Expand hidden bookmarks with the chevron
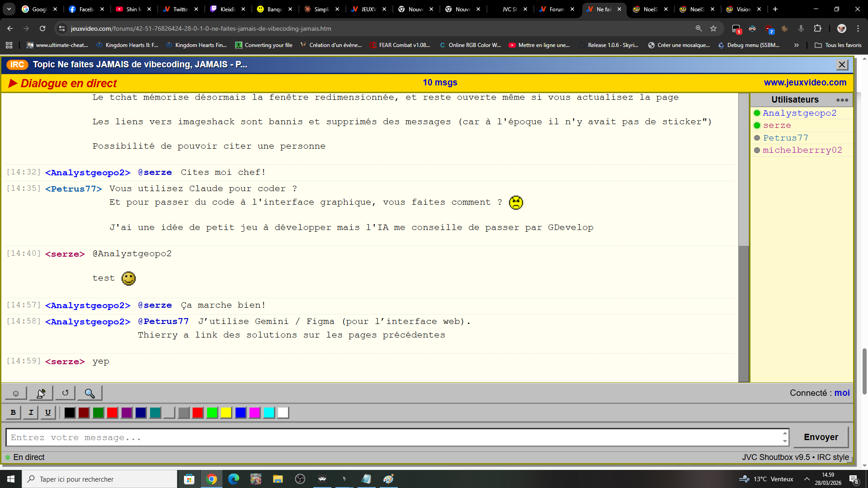Viewport: 868px width, 488px height. click(x=797, y=45)
